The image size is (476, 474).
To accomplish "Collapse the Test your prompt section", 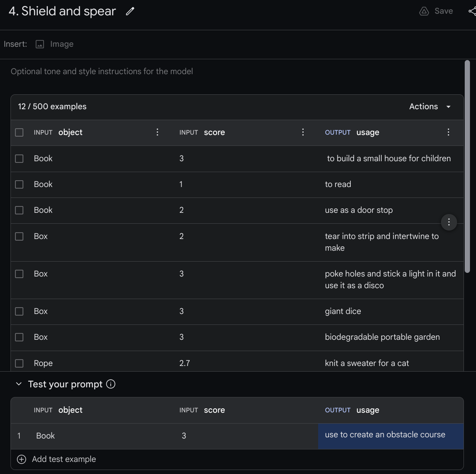I will [x=19, y=384].
